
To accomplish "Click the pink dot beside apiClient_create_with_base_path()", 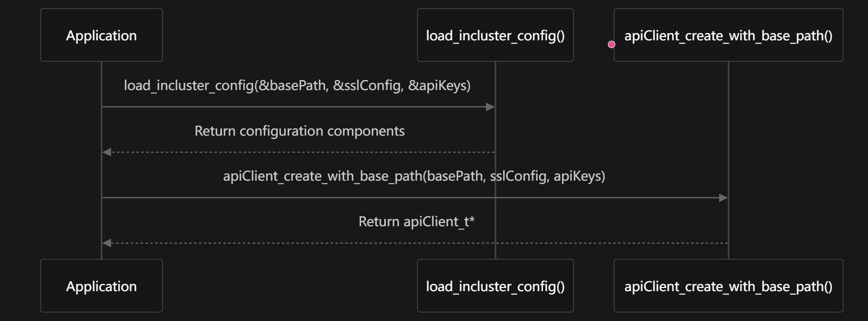I will (x=611, y=45).
